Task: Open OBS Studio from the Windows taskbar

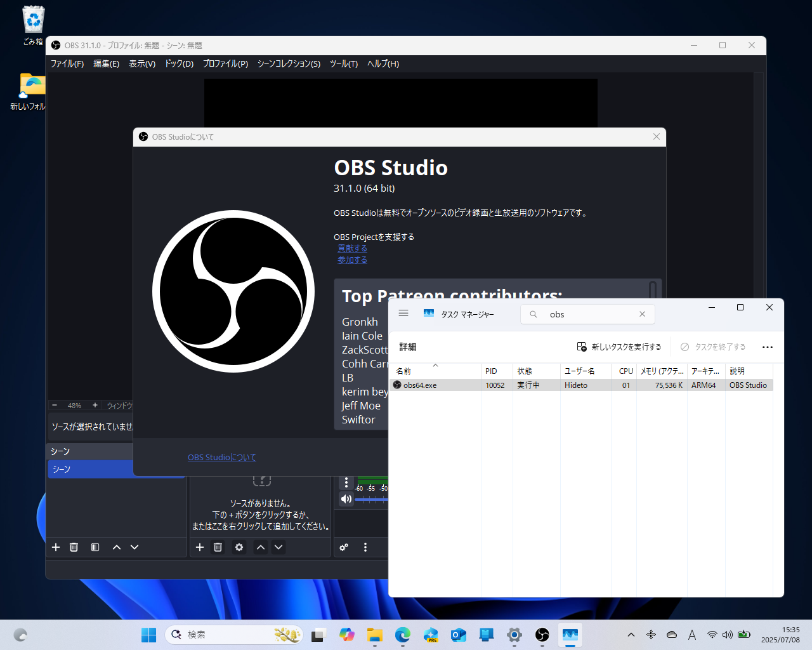Action: click(x=542, y=635)
